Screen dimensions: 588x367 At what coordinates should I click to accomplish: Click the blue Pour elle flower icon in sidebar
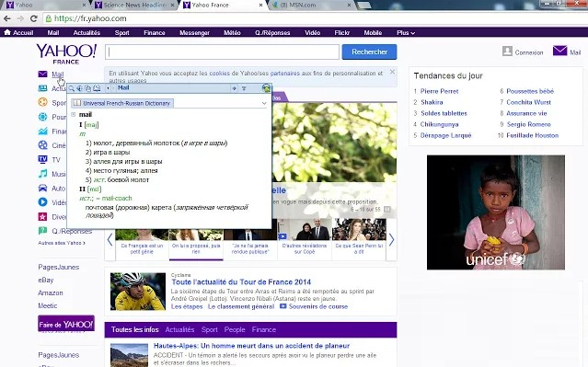point(42,117)
